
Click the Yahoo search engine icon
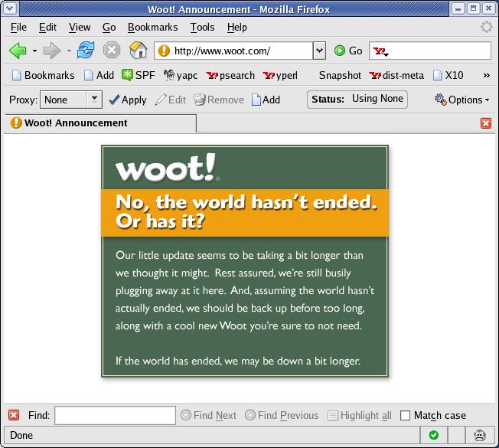[x=380, y=51]
